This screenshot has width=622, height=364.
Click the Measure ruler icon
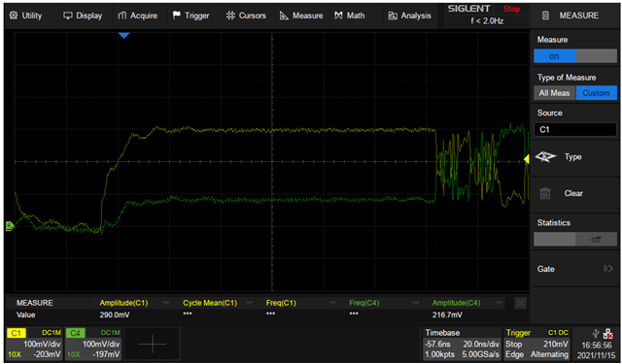pyautogui.click(x=284, y=16)
